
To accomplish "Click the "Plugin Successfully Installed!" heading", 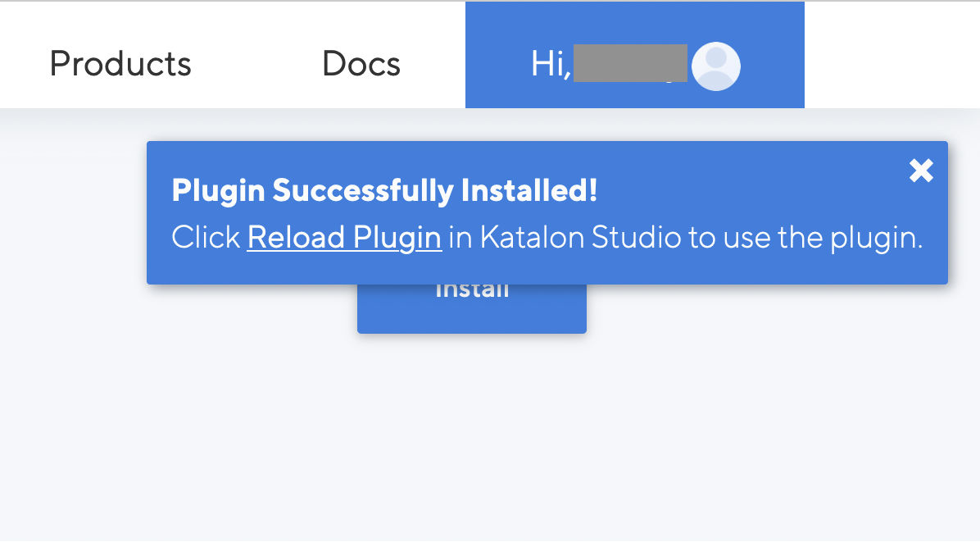I will (384, 191).
